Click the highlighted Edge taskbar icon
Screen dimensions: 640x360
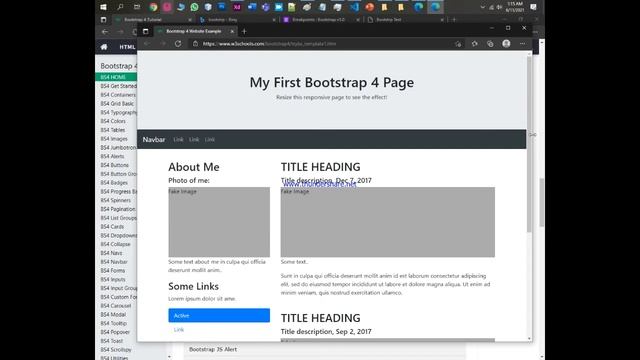(436, 7)
